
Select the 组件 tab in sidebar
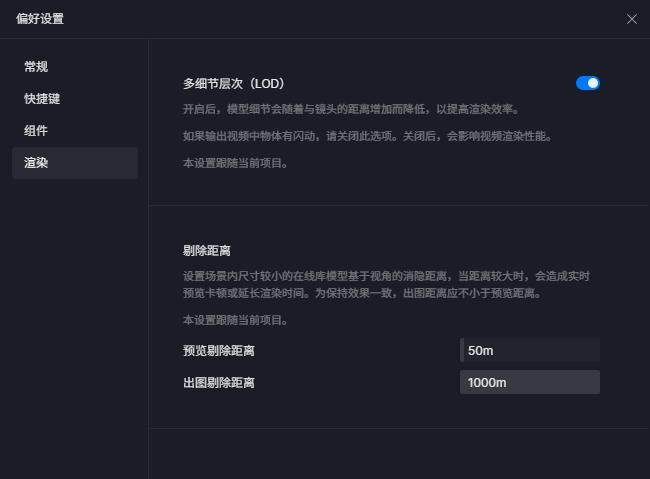click(x=36, y=131)
